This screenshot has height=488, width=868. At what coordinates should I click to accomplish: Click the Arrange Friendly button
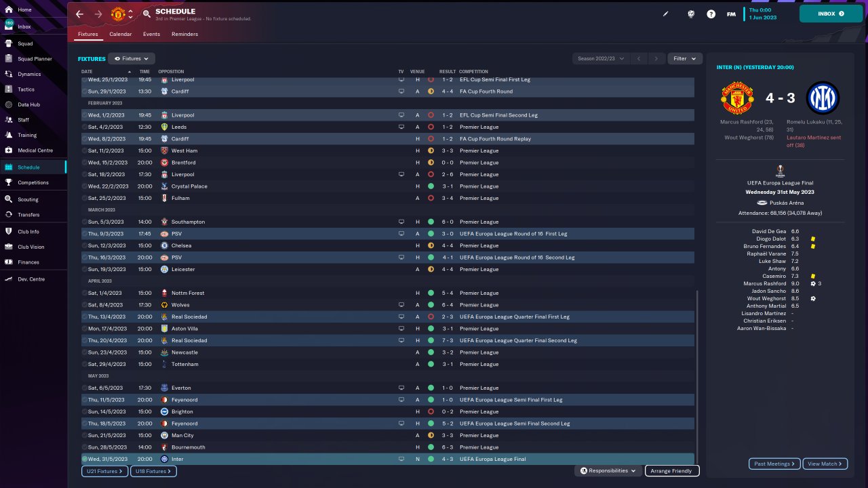[672, 471]
